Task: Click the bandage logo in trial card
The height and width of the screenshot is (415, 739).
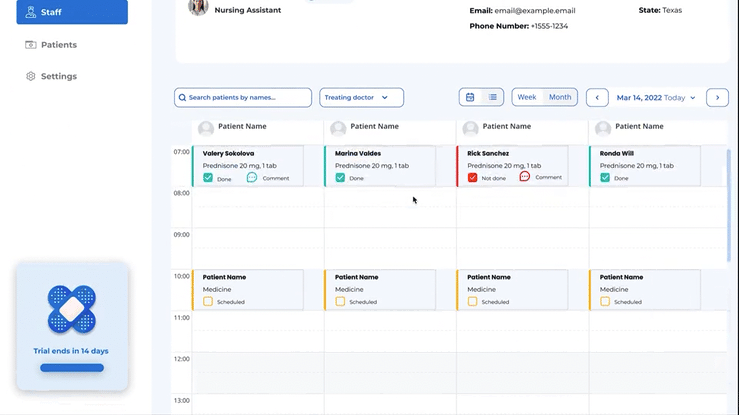Action: (x=72, y=309)
